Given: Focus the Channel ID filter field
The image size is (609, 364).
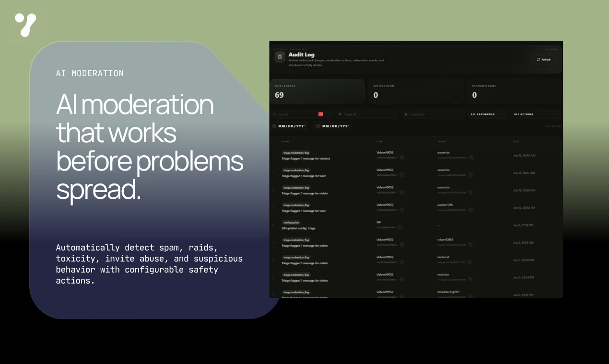Looking at the screenshot, I should pyautogui.click(x=433, y=114).
